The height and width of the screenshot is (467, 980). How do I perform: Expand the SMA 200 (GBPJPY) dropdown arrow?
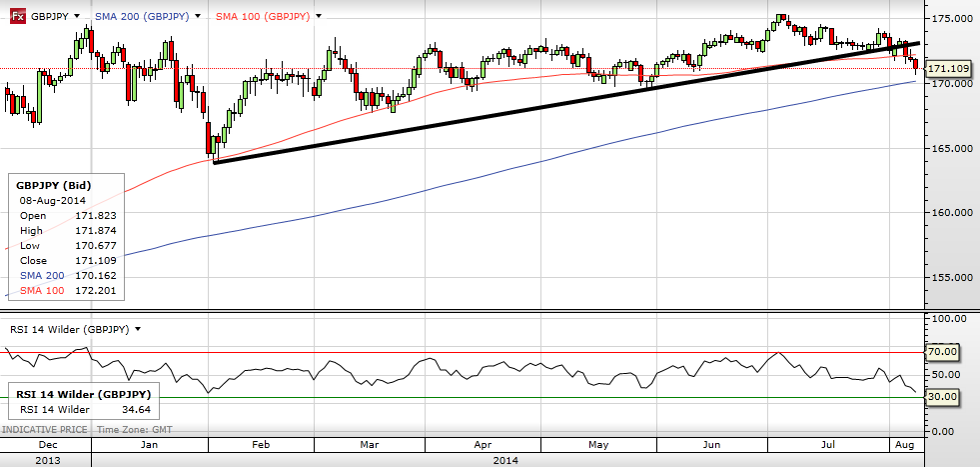[x=198, y=18]
